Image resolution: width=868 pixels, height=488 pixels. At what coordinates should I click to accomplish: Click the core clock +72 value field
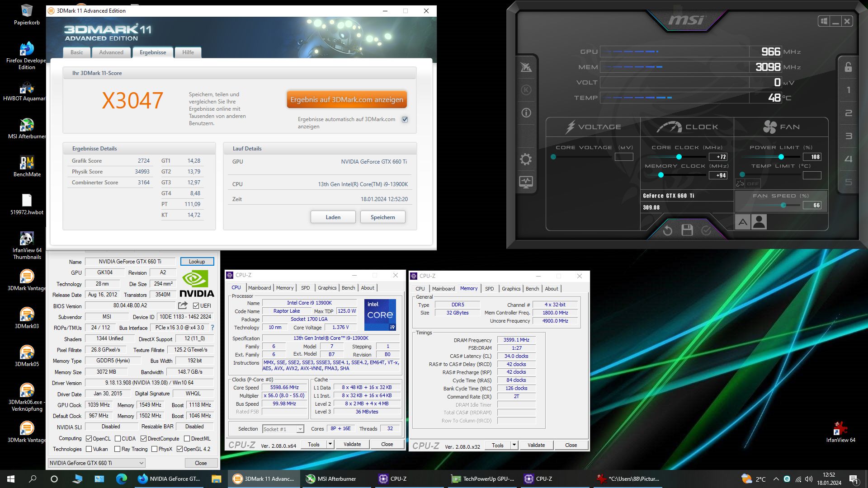point(718,157)
